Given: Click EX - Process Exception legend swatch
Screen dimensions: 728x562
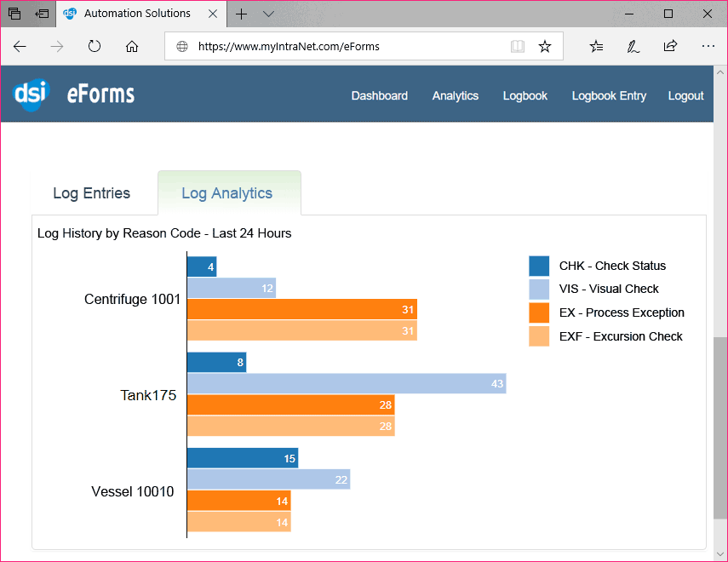Looking at the screenshot, I should tap(539, 313).
